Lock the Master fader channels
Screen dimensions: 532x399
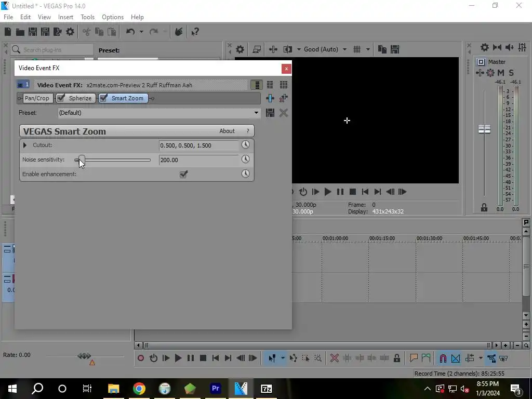coord(484,208)
